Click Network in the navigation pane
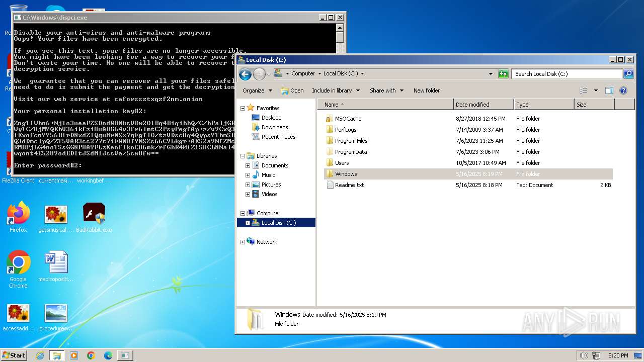 coord(267,242)
